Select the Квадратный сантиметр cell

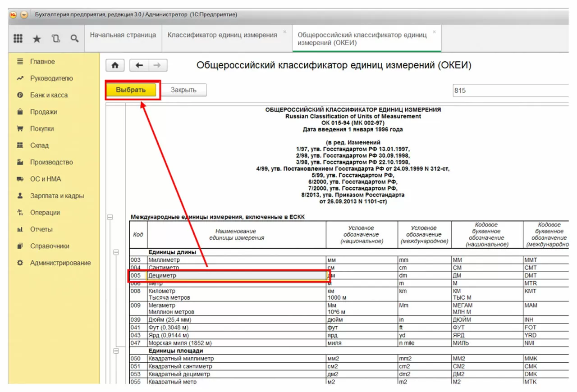point(237,366)
